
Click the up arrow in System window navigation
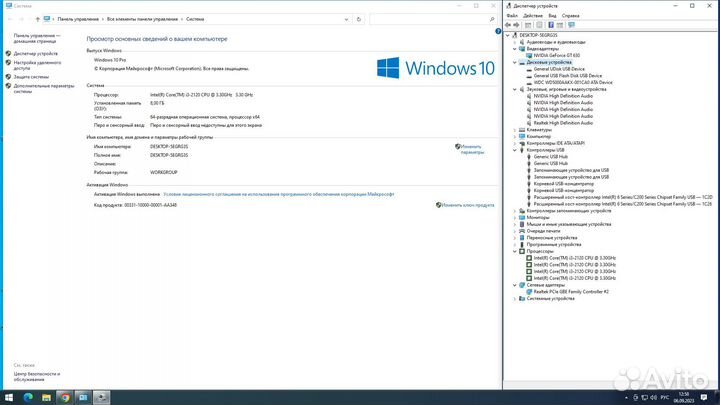click(x=38, y=19)
